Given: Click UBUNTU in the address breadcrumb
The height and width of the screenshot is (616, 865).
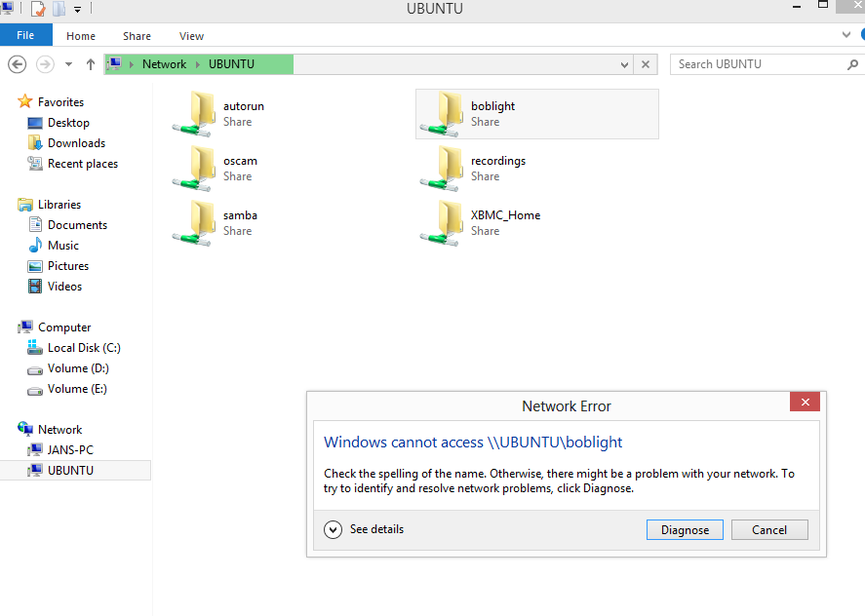Looking at the screenshot, I should pyautogui.click(x=232, y=64).
